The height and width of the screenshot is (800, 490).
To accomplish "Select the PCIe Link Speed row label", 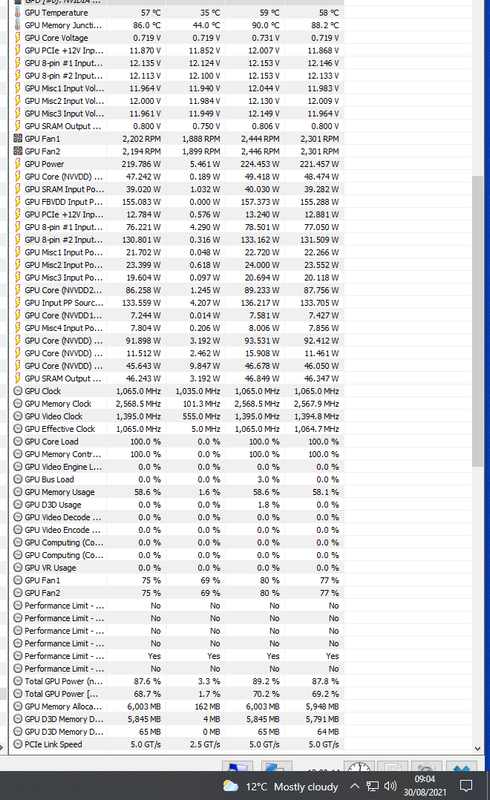I will pyautogui.click(x=53, y=744).
